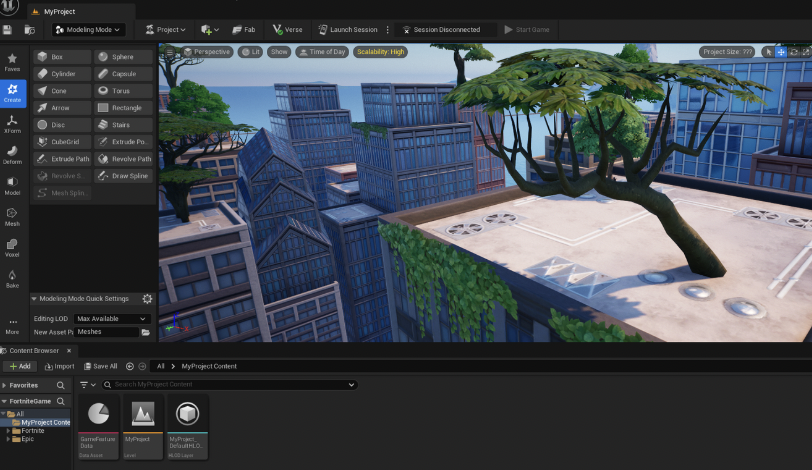This screenshot has width=812, height=470.
Task: Open the three-dot launch session options
Action: (x=387, y=30)
